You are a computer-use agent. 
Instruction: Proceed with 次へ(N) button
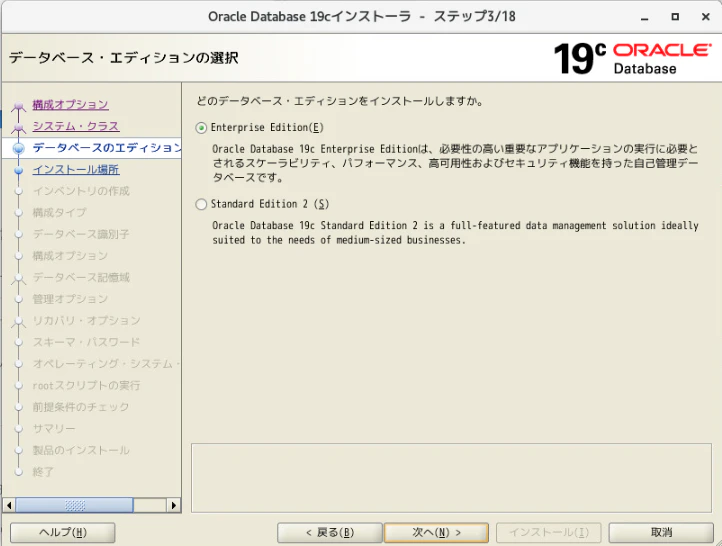point(437,533)
